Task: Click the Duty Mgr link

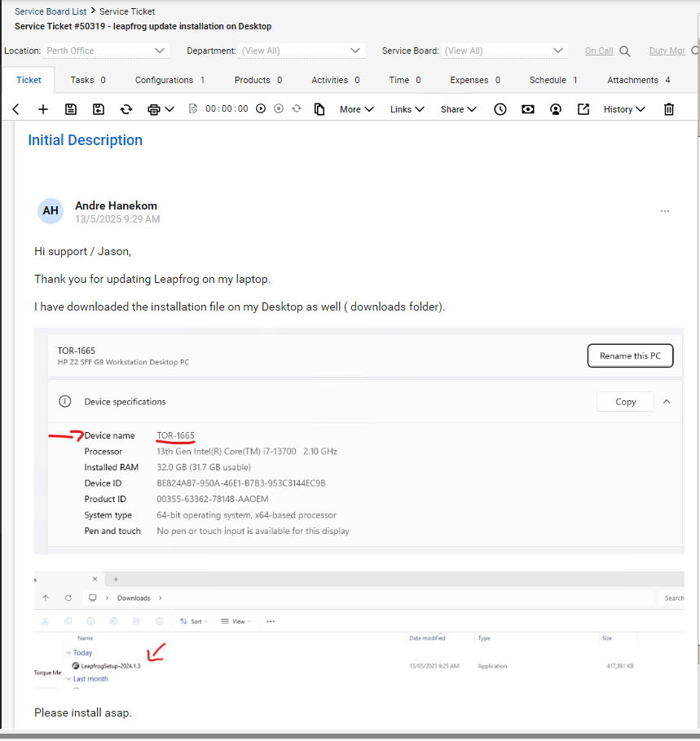Action: click(667, 51)
